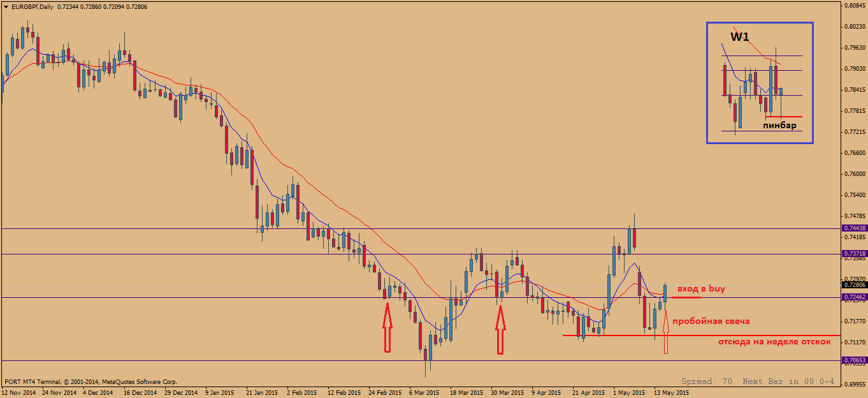Click the 2 Feb 2015 date label

click(302, 393)
